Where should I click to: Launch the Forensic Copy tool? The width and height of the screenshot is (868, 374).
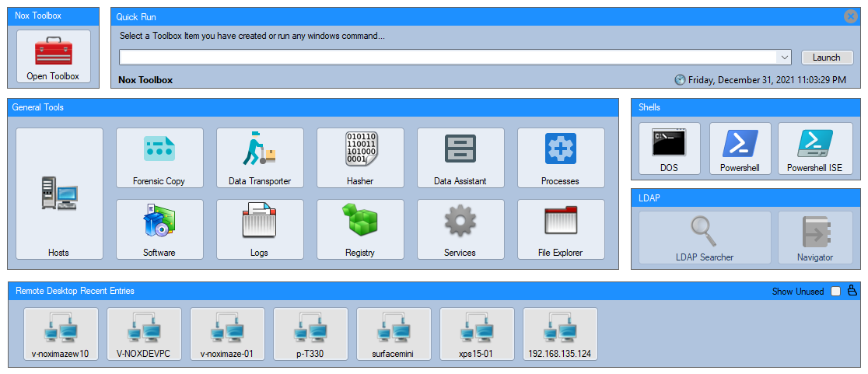click(159, 158)
